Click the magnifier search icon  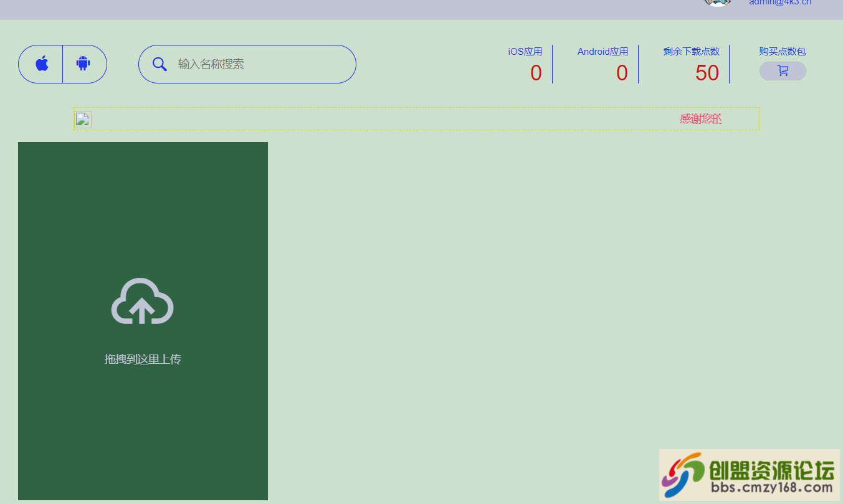click(160, 64)
